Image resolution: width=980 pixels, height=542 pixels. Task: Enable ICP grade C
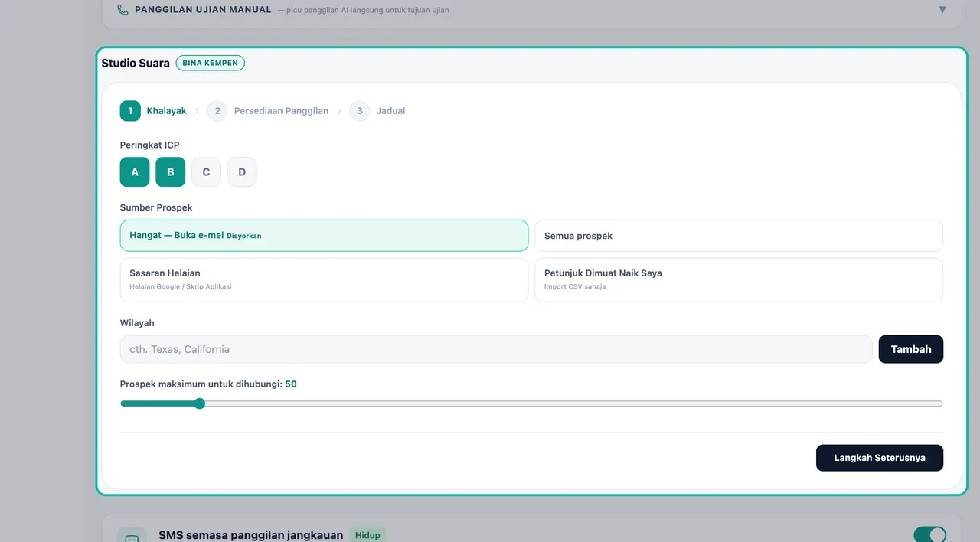tap(206, 172)
